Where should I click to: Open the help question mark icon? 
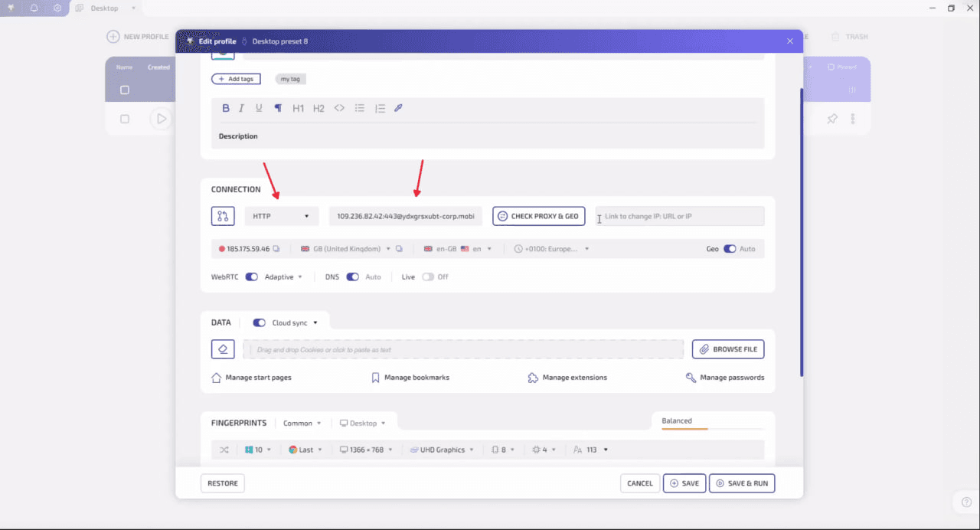click(966, 502)
